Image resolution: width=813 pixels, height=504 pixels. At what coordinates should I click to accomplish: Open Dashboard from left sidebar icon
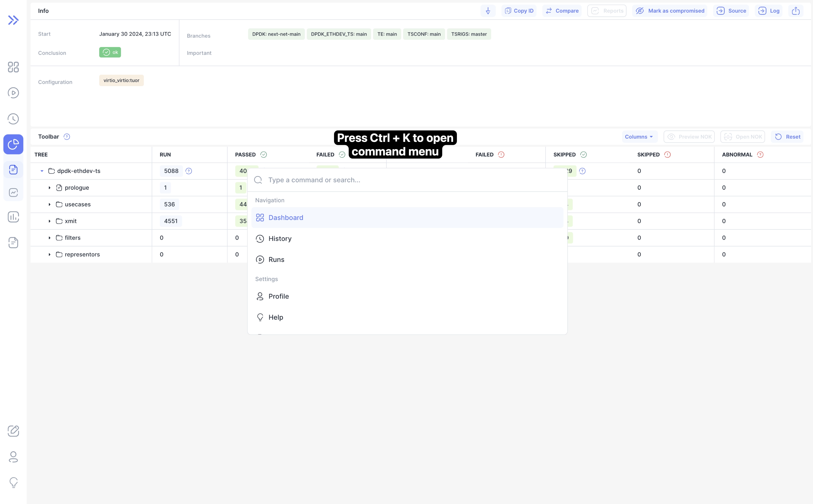point(13,67)
